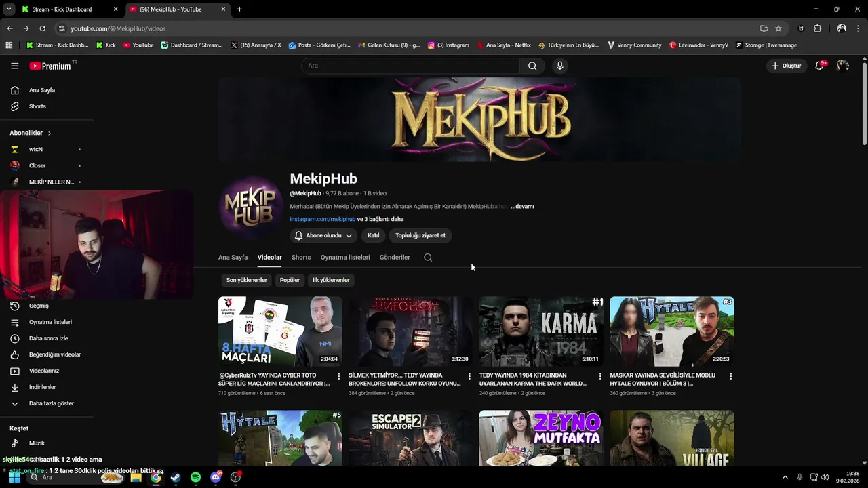Switch to the Stream - Kick Dashboard browser tab

pyautogui.click(x=70, y=9)
